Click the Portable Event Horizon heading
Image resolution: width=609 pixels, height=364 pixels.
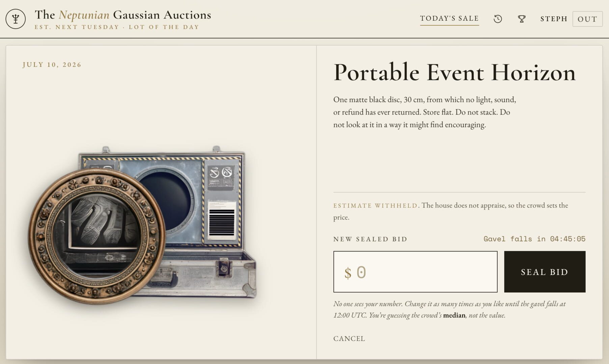[454, 72]
